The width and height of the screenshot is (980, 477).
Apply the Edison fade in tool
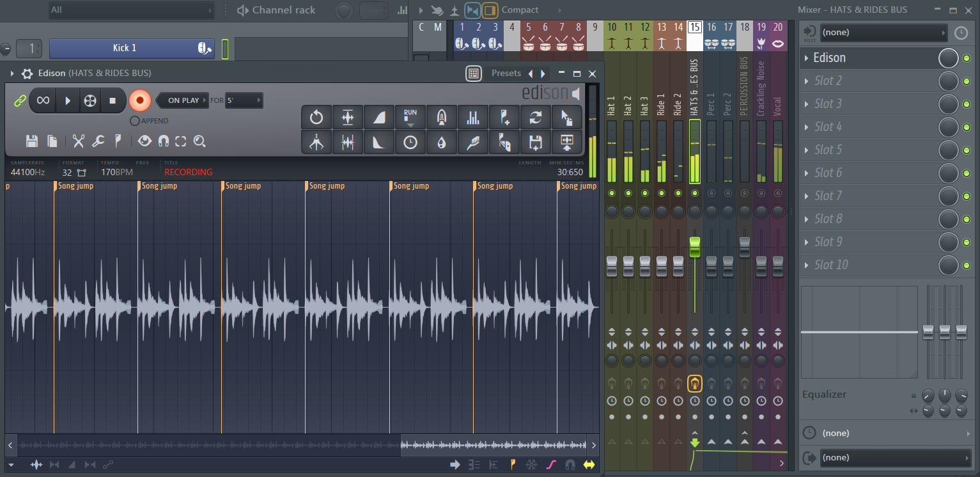click(x=379, y=118)
